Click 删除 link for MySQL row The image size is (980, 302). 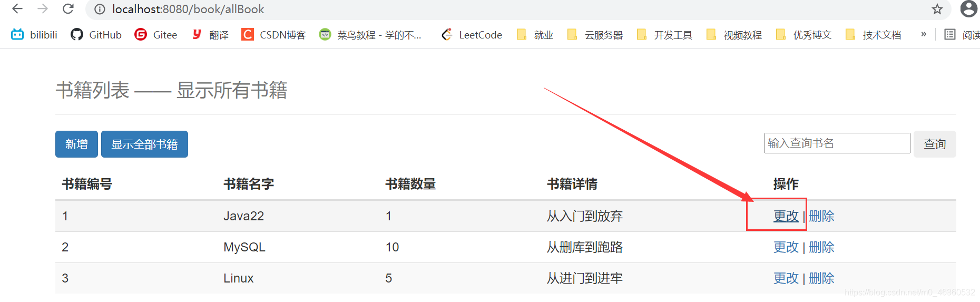tap(821, 247)
